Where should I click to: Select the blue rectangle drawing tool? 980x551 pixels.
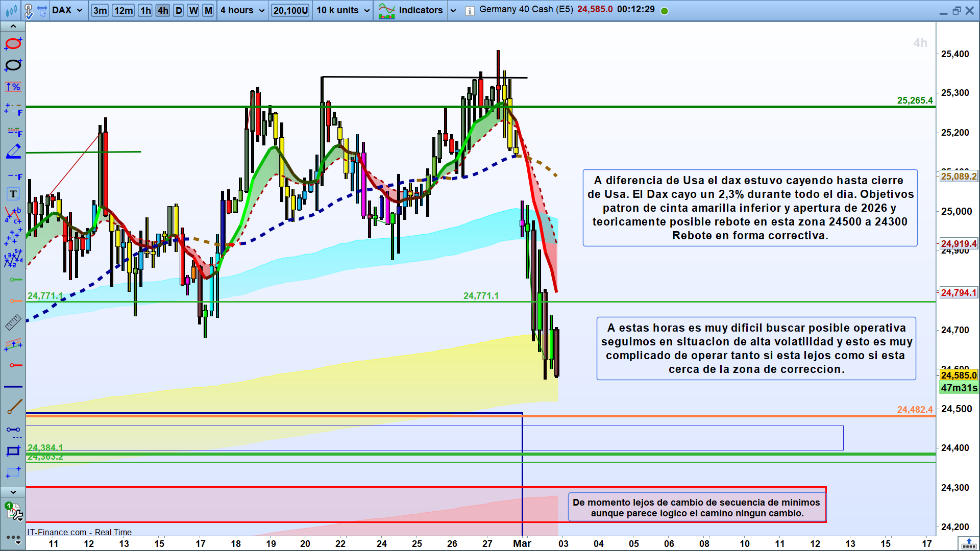point(13,451)
